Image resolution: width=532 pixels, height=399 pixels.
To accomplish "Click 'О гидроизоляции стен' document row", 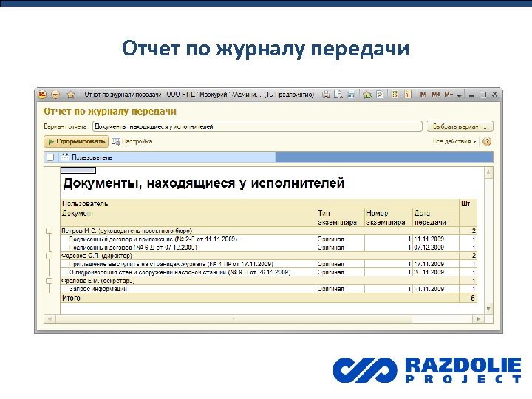I will coord(268,272).
